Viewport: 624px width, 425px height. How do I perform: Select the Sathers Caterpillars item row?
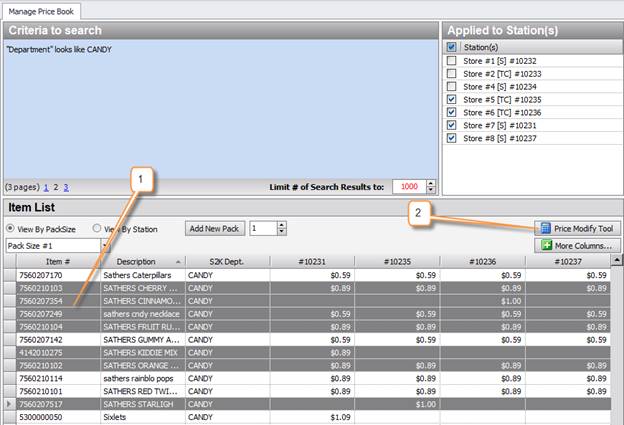tap(140, 274)
